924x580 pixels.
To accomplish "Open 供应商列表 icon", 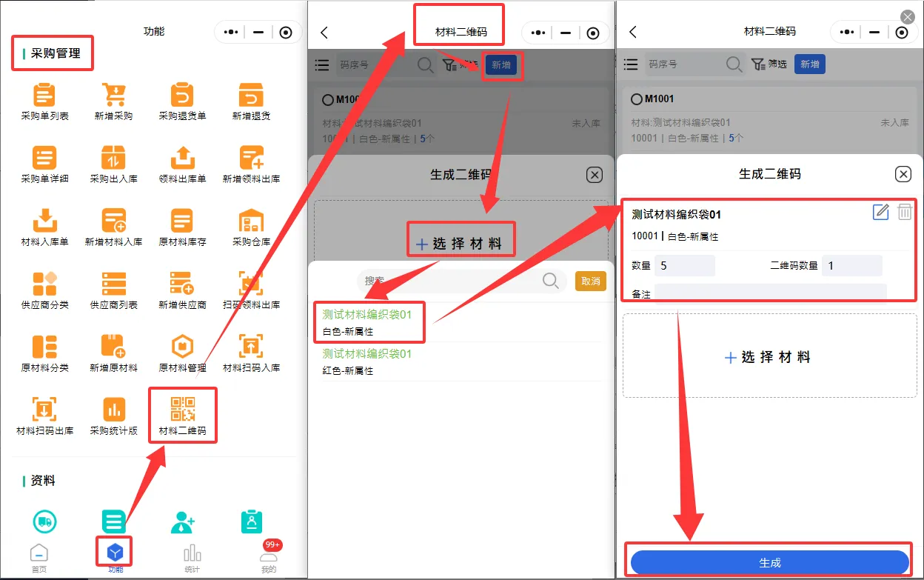I will point(113,285).
